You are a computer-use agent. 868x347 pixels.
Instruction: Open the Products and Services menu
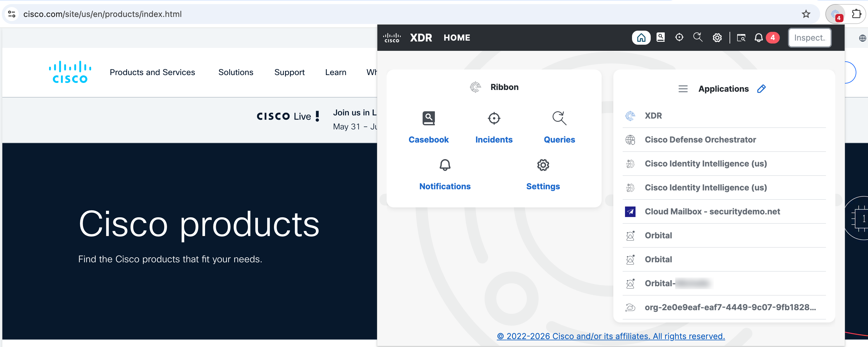click(x=152, y=72)
